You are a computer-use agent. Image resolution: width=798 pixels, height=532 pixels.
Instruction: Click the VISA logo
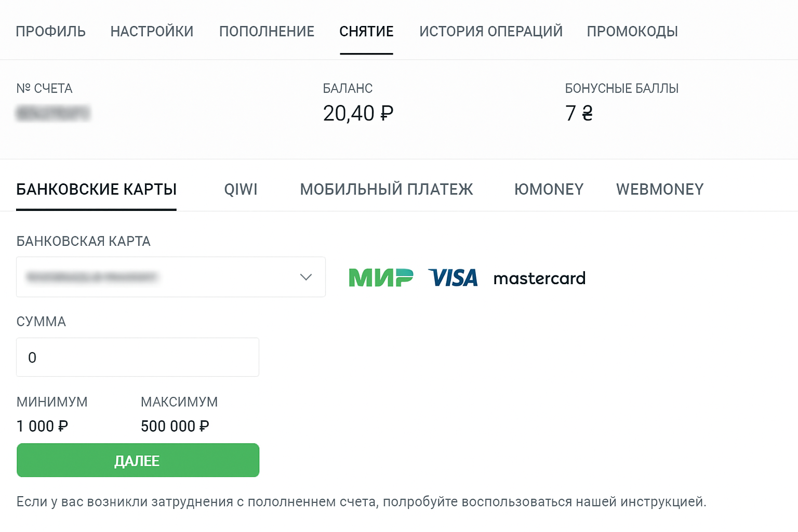pos(453,277)
